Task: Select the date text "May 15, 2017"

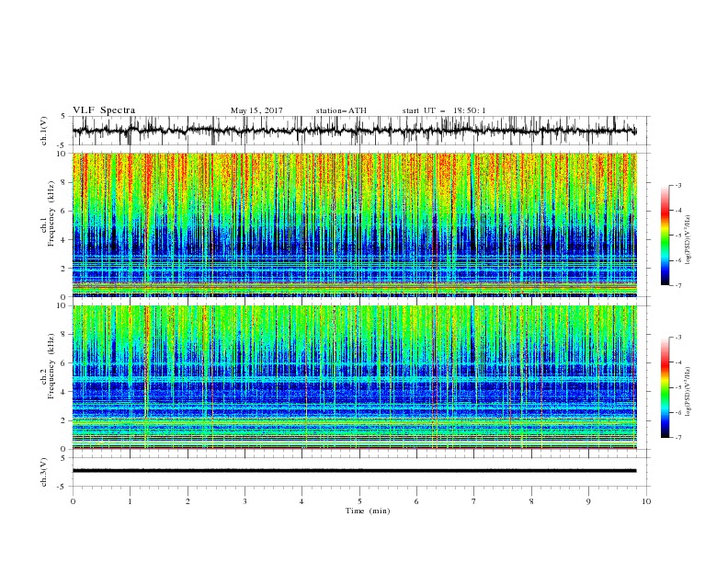Action: coord(256,110)
